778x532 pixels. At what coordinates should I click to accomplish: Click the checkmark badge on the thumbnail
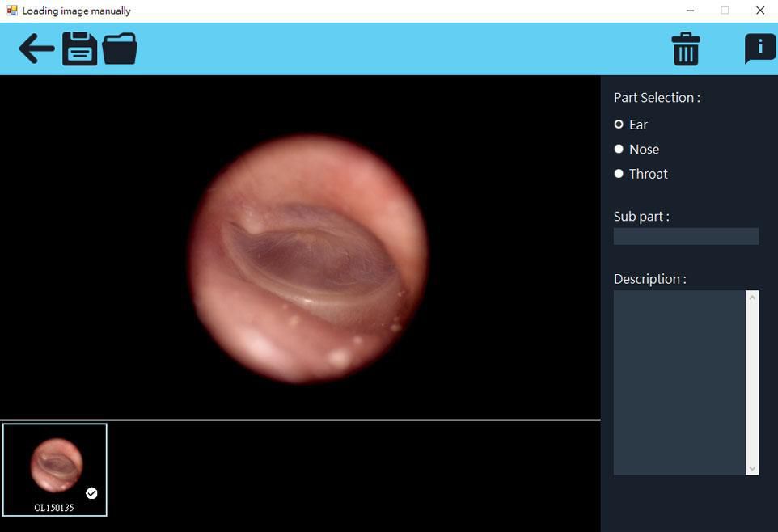click(91, 493)
